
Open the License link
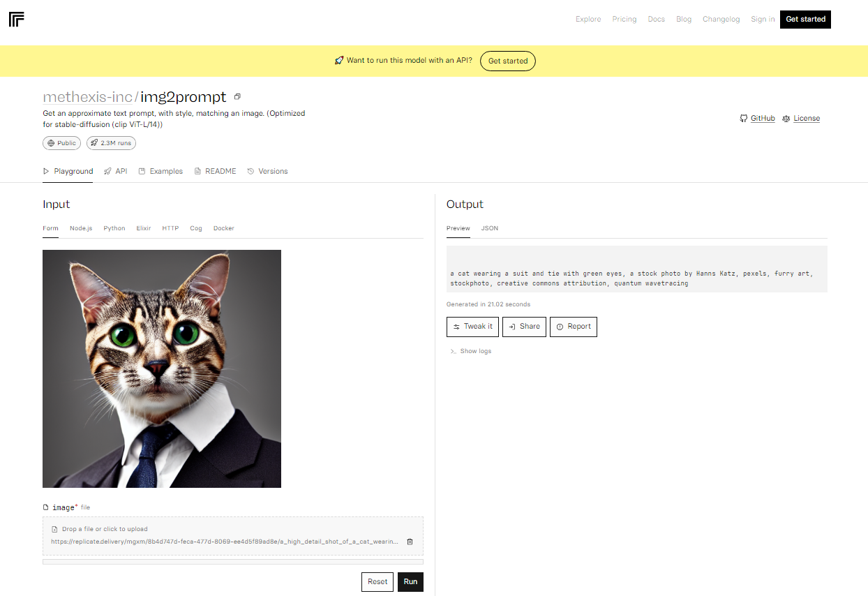click(x=807, y=119)
